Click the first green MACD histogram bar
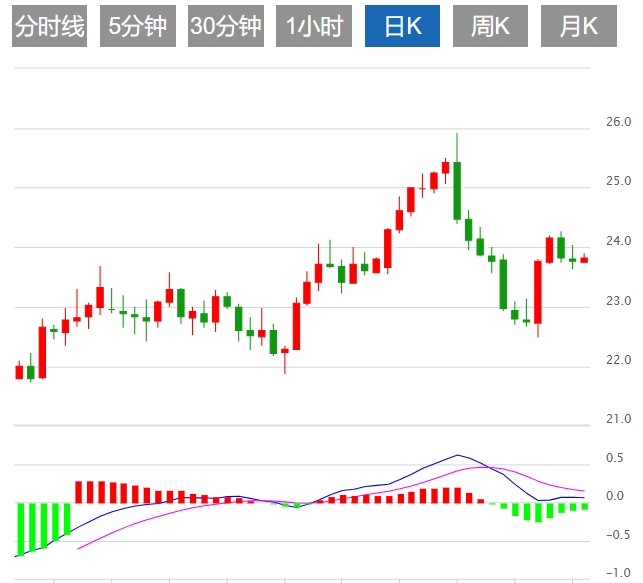 (20, 529)
